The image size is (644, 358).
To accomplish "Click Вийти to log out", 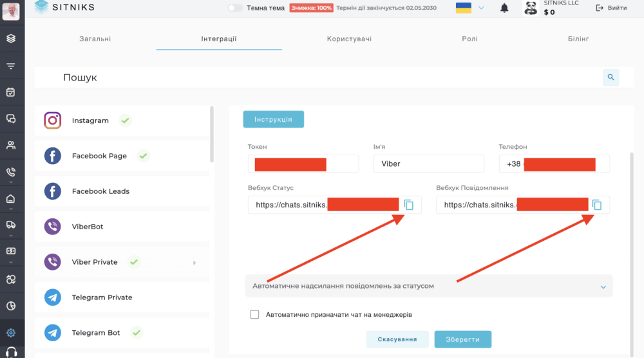I will [x=612, y=8].
